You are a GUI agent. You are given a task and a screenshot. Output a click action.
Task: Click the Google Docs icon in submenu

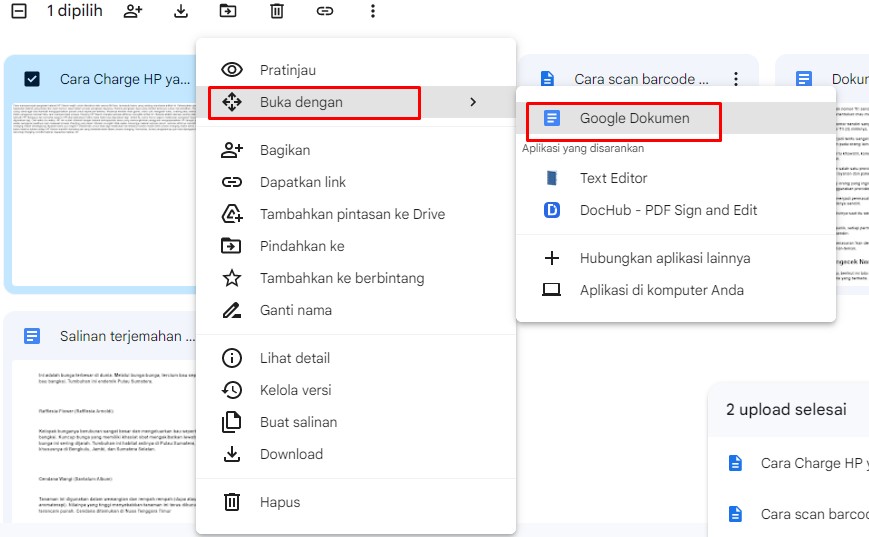click(551, 118)
